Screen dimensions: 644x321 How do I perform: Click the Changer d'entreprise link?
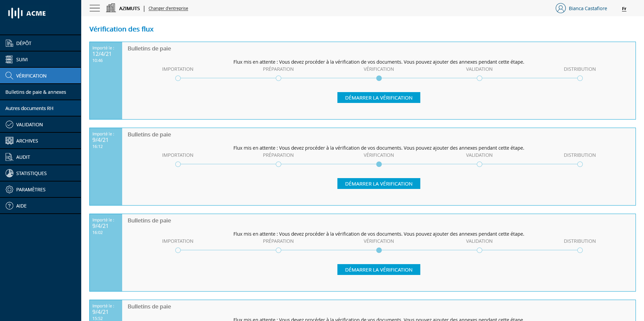(168, 8)
